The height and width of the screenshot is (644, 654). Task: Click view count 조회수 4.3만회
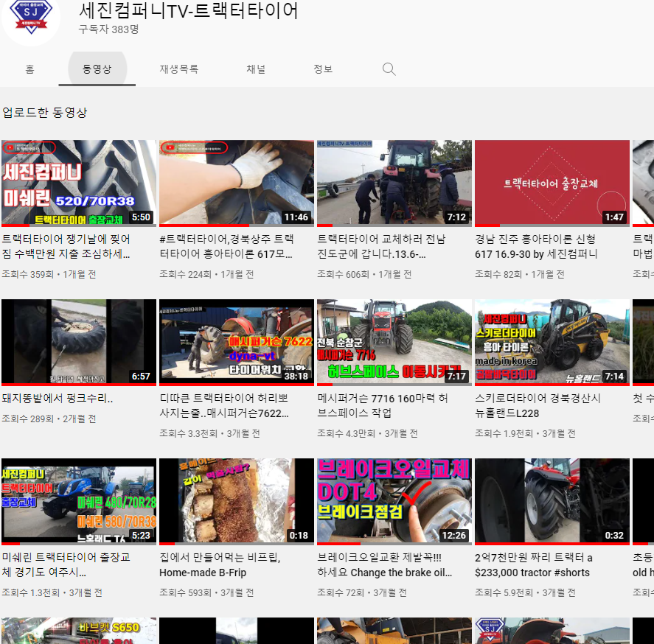click(x=346, y=433)
